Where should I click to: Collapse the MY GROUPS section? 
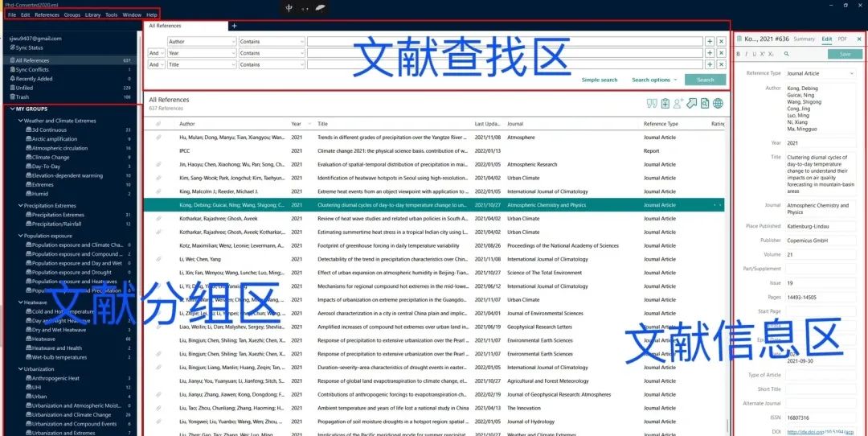click(12, 109)
